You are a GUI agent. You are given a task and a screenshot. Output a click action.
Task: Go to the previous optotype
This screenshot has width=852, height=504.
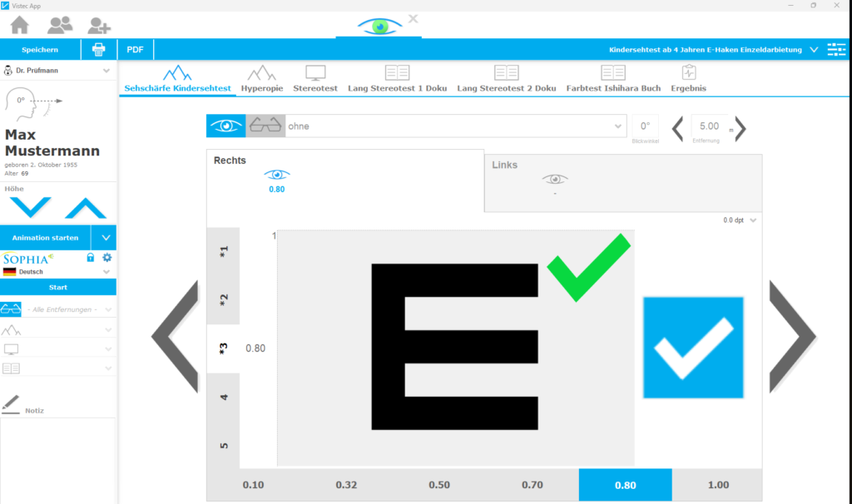coord(175,337)
